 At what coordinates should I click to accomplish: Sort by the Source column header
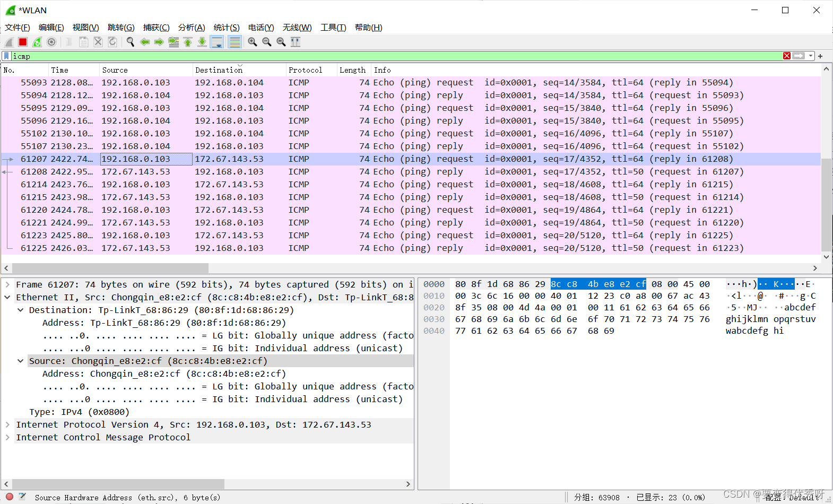pyautogui.click(x=146, y=70)
